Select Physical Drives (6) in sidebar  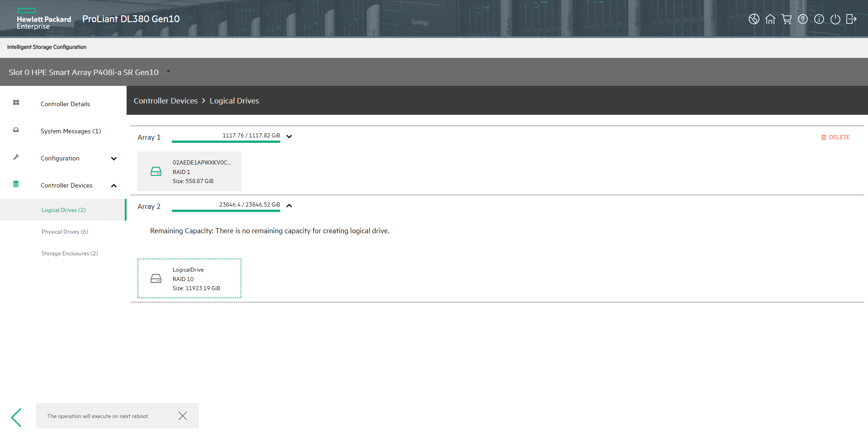(x=65, y=232)
